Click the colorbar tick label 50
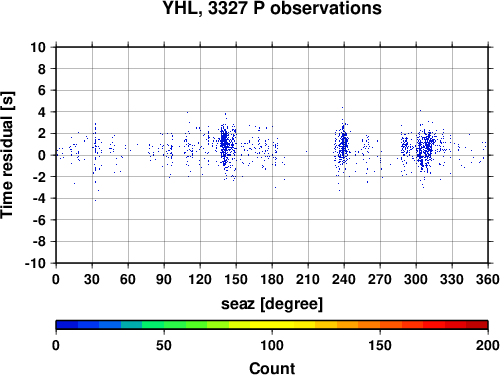Screen dimensions: 500x375 coord(164,345)
